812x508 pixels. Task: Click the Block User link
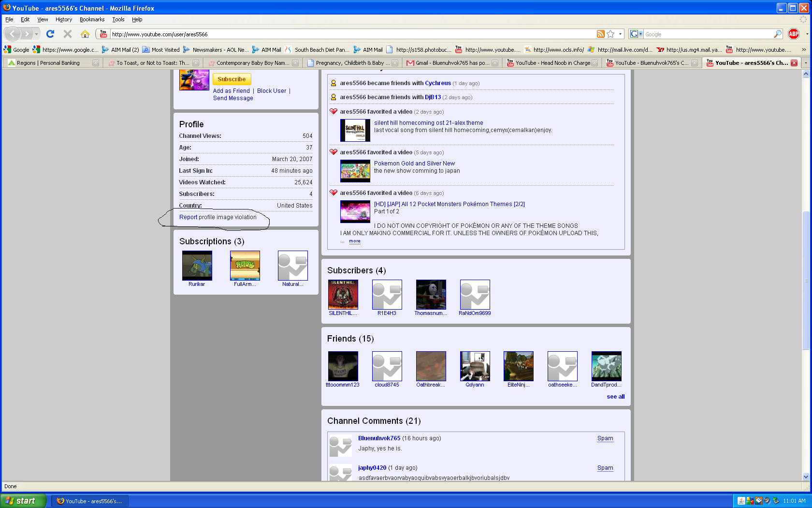click(272, 91)
